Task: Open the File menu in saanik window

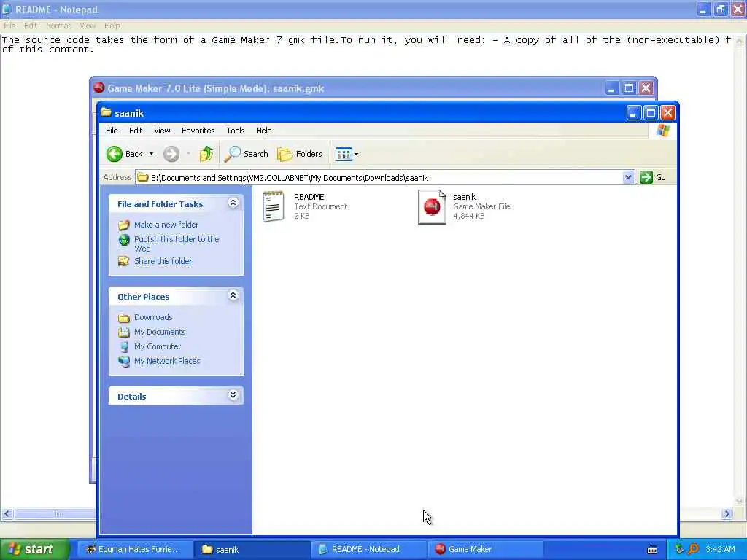Action: tap(112, 131)
